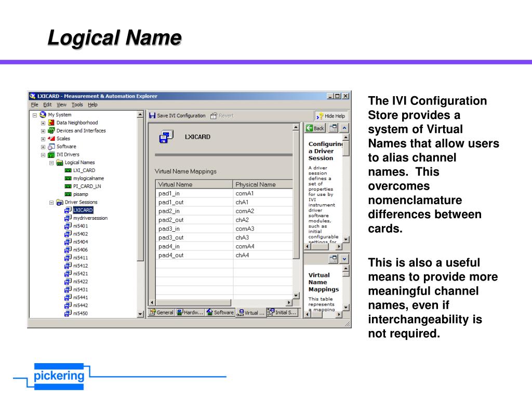This screenshot has height=399, width=532.
Task: Open the View menu
Action: 61,104
